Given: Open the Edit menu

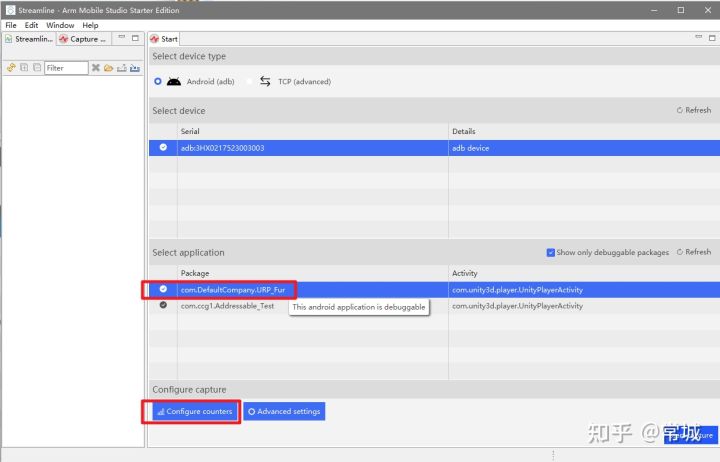Looking at the screenshot, I should [31, 25].
